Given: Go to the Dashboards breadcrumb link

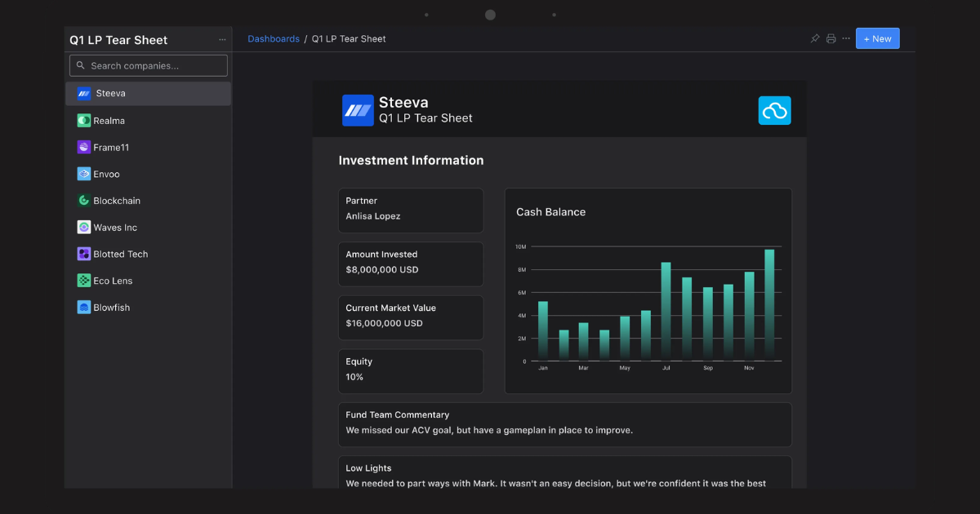Looking at the screenshot, I should tap(274, 38).
